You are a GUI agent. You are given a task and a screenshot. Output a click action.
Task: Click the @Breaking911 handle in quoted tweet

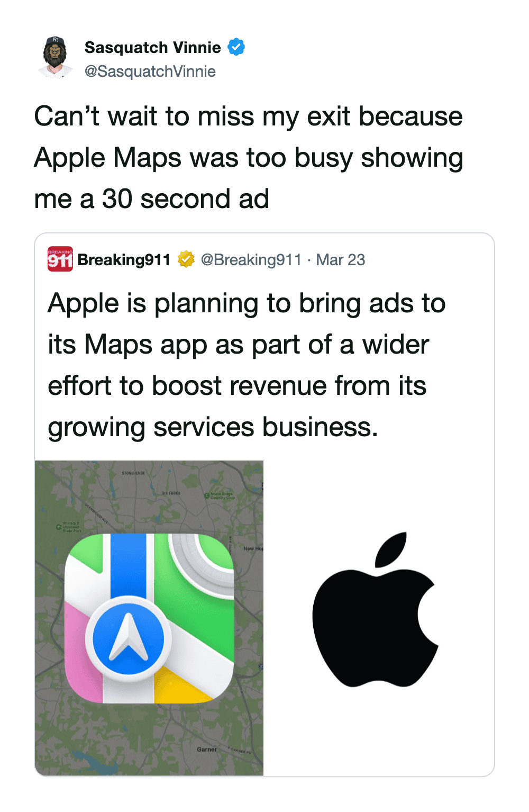(x=251, y=260)
